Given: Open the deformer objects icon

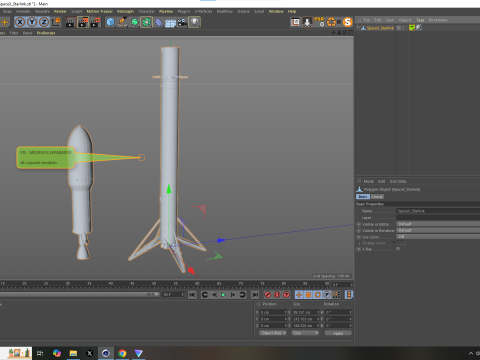Looking at the screenshot, I should click(x=158, y=22).
